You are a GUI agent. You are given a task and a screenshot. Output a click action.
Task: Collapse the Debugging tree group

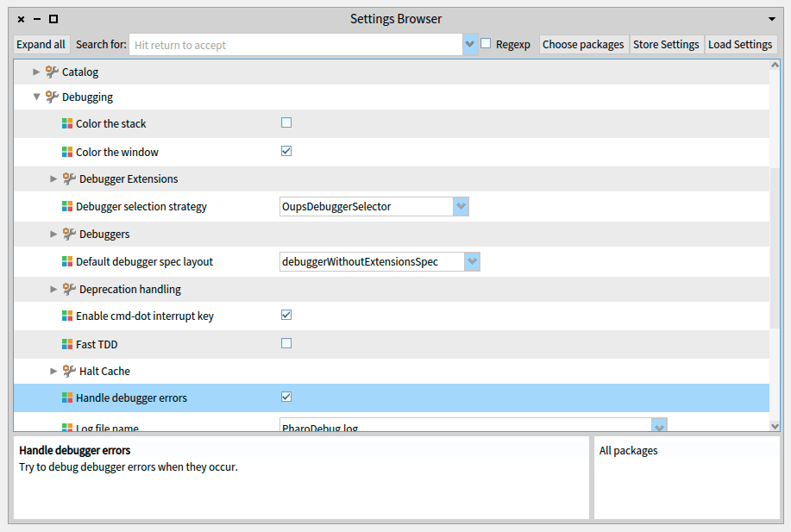[x=36, y=97]
